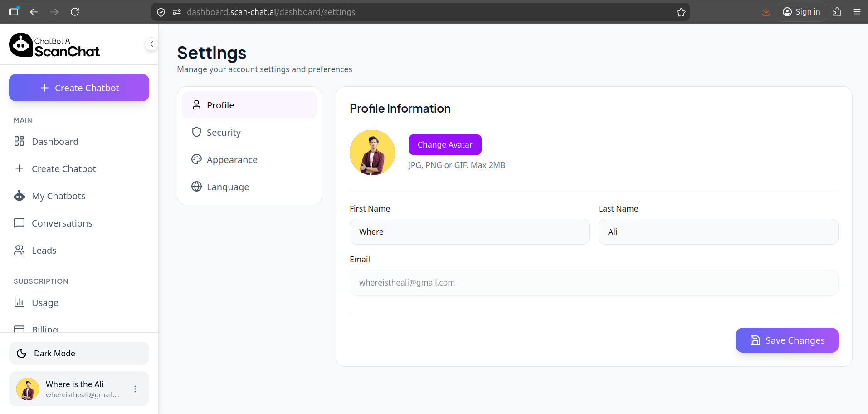The image size is (868, 414).
Task: Click the tracking protection shield icon
Action: [x=161, y=12]
